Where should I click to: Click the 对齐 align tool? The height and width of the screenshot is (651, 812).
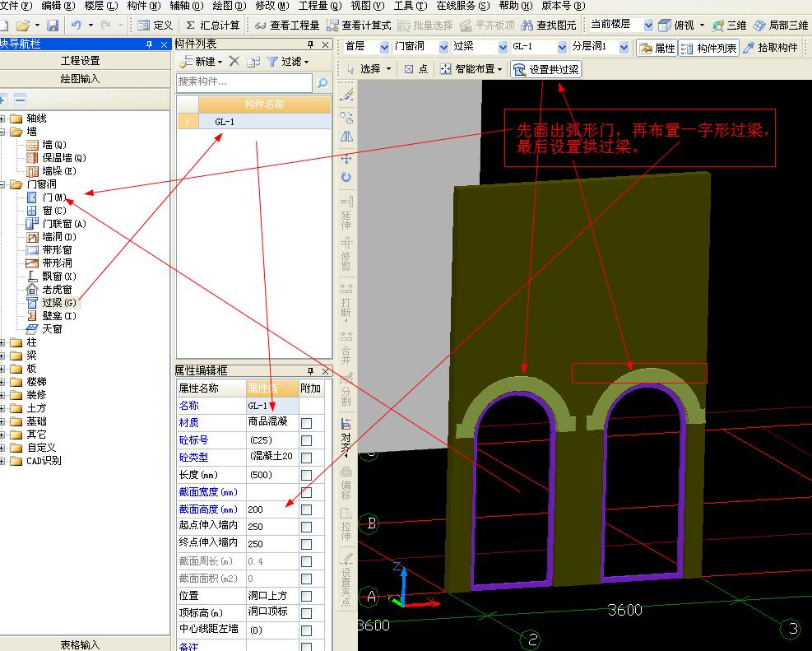[x=346, y=437]
